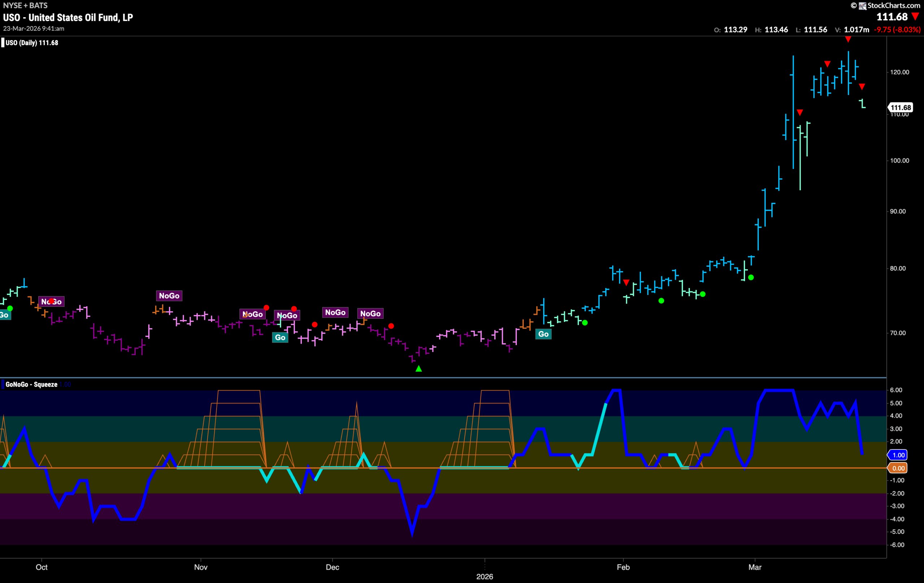Click the Dec label on the time axis
Viewport: 924px width, 583px height.
[x=332, y=567]
